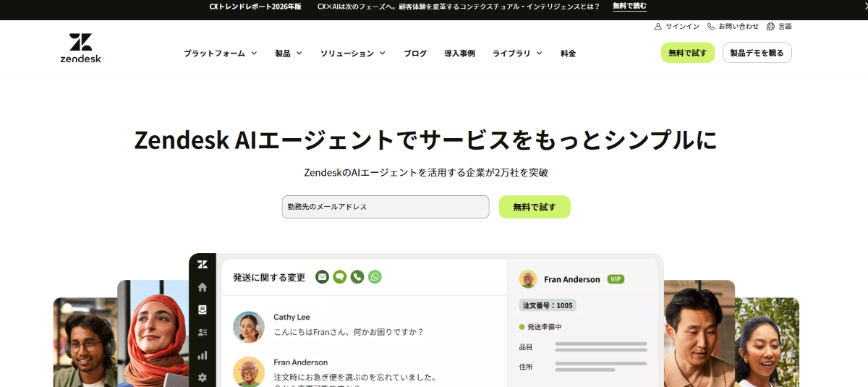Click the settings gear icon in sidebar
Viewport: 868px width, 387px height.
point(203,378)
